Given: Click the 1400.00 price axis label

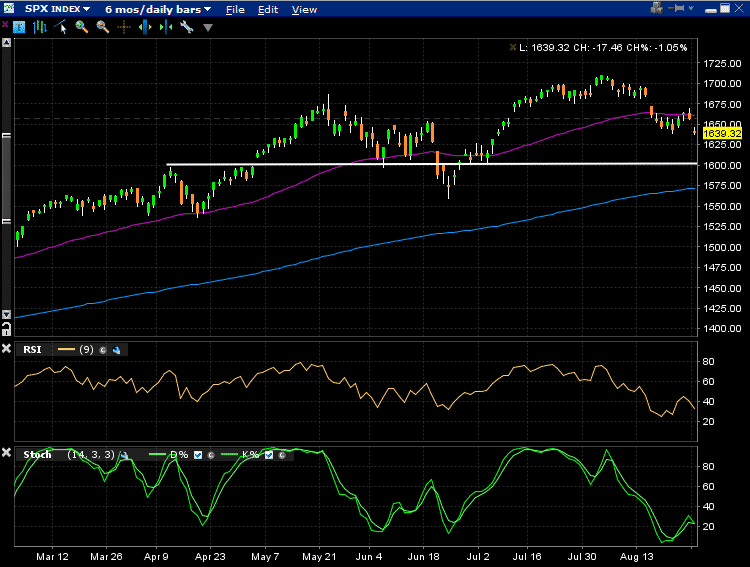Looking at the screenshot, I should point(722,329).
